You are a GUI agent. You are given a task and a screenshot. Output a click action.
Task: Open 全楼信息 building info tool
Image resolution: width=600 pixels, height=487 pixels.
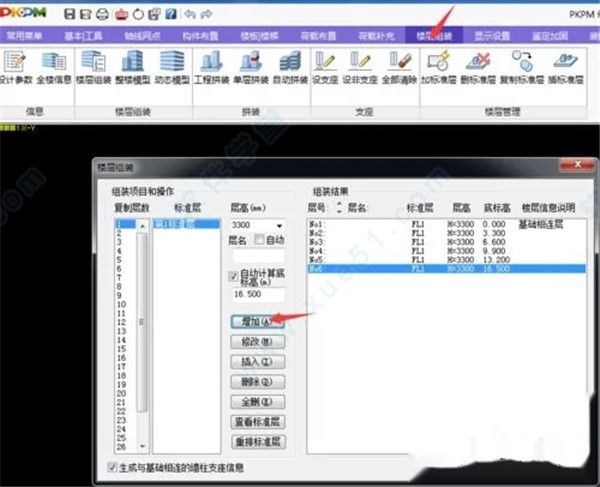pos(54,67)
